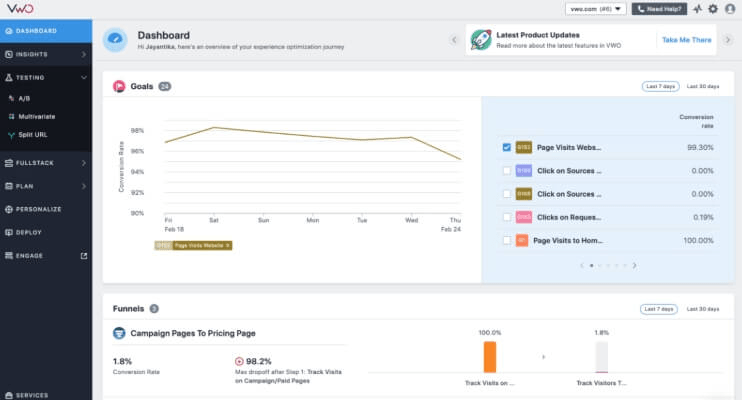Click the Clicks on Reques goal name
Viewport: 742px width, 400px height.
point(569,217)
